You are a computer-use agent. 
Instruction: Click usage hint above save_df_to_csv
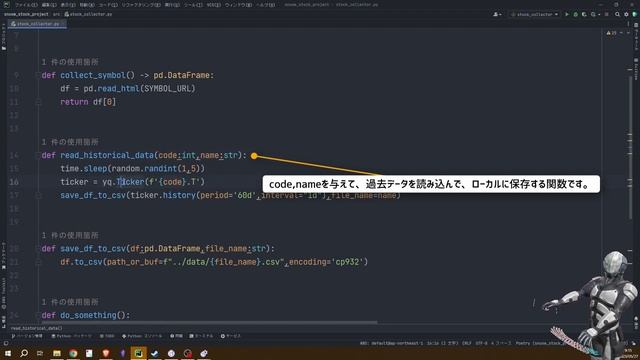pyautogui.click(x=70, y=236)
